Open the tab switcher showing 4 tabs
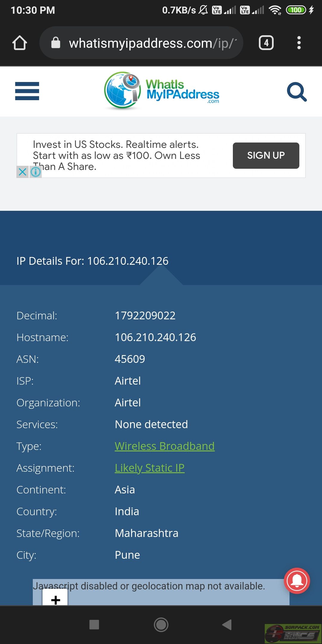 (x=266, y=43)
